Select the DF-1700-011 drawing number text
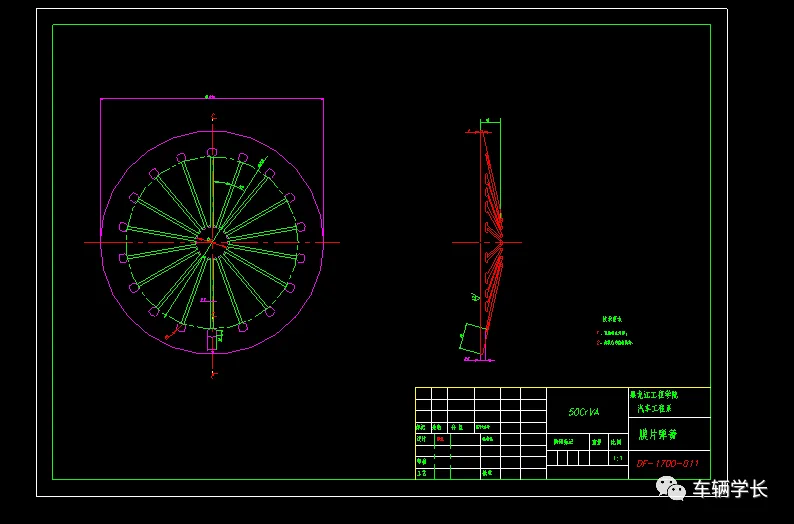 pos(667,463)
